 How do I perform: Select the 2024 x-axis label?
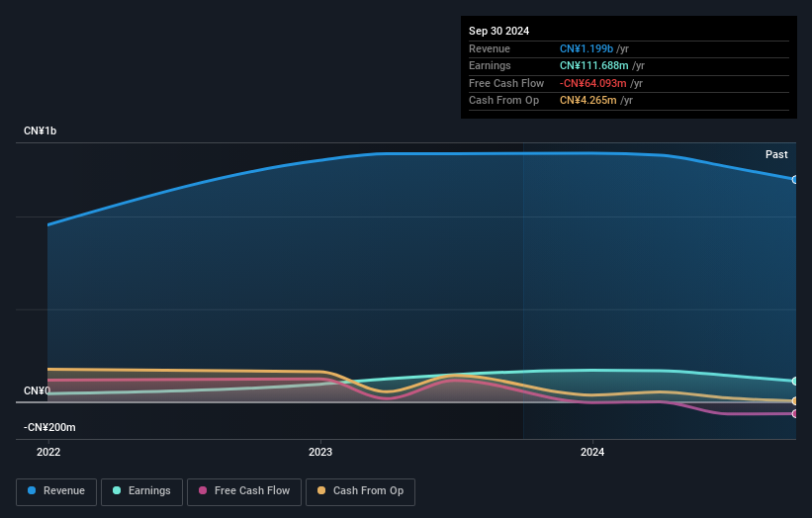tap(592, 452)
